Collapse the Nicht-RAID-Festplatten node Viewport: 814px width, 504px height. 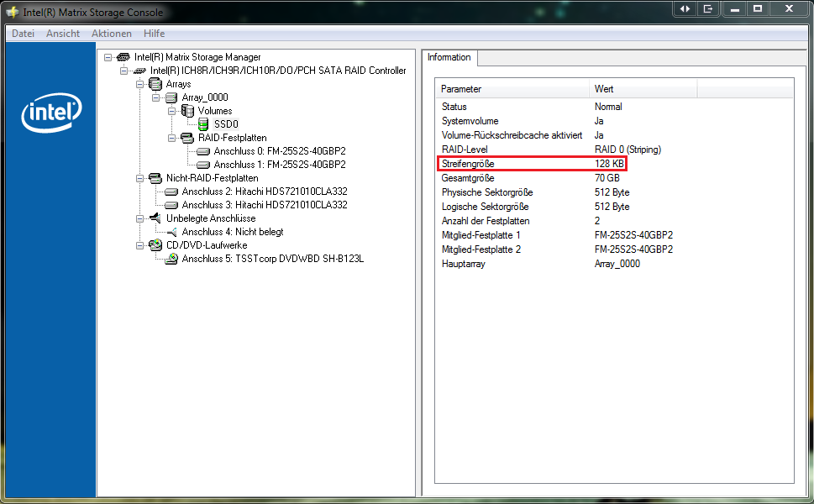point(139,179)
